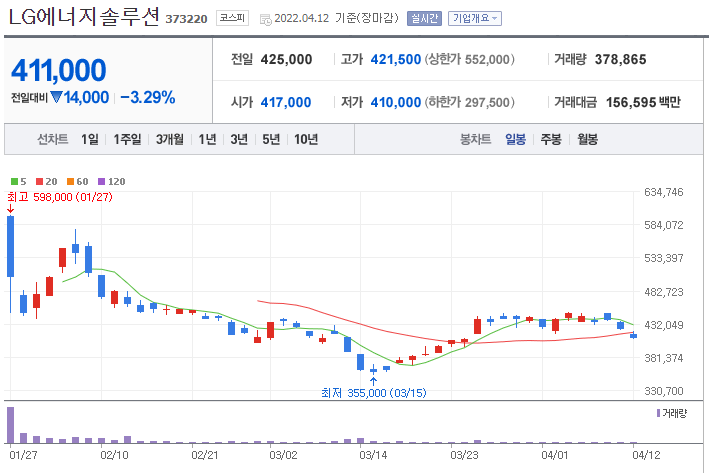
Task: Click the blue down triangle beside 14,000
Action: pyautogui.click(x=56, y=97)
